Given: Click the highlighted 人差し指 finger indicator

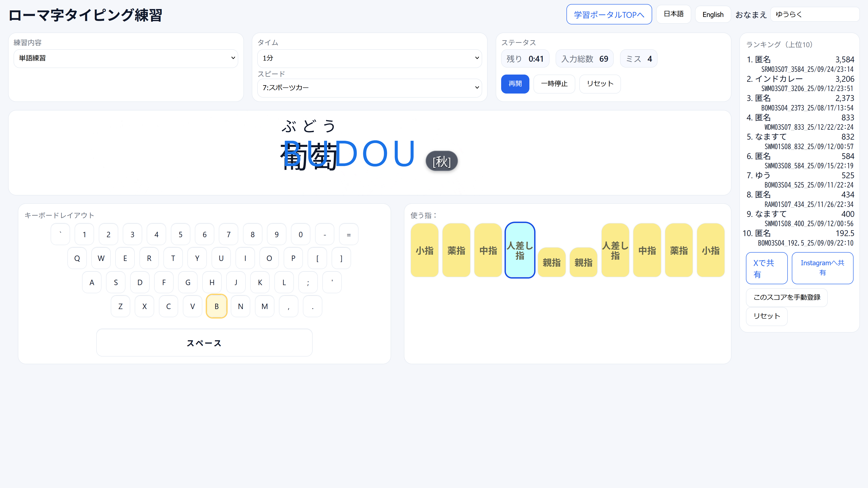Looking at the screenshot, I should [520, 250].
